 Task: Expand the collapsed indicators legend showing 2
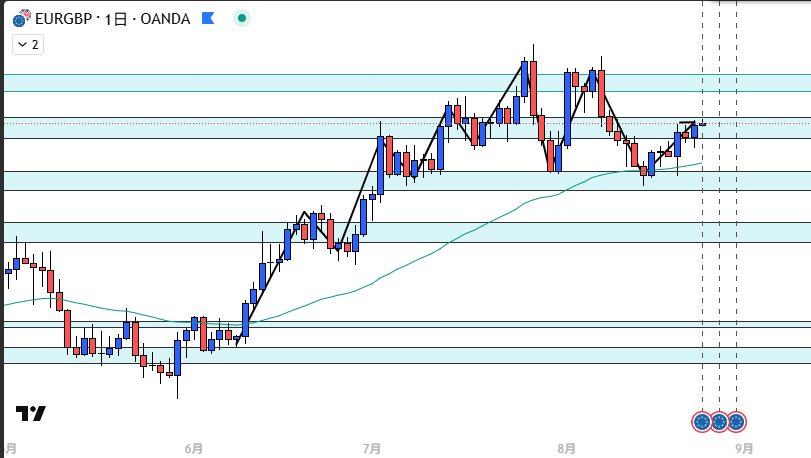pyautogui.click(x=27, y=44)
